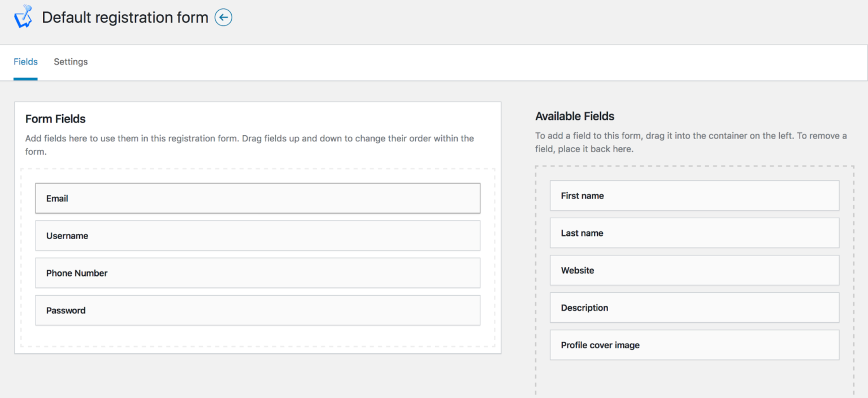The height and width of the screenshot is (398, 868).
Task: Click the Password field row
Action: [x=257, y=310]
